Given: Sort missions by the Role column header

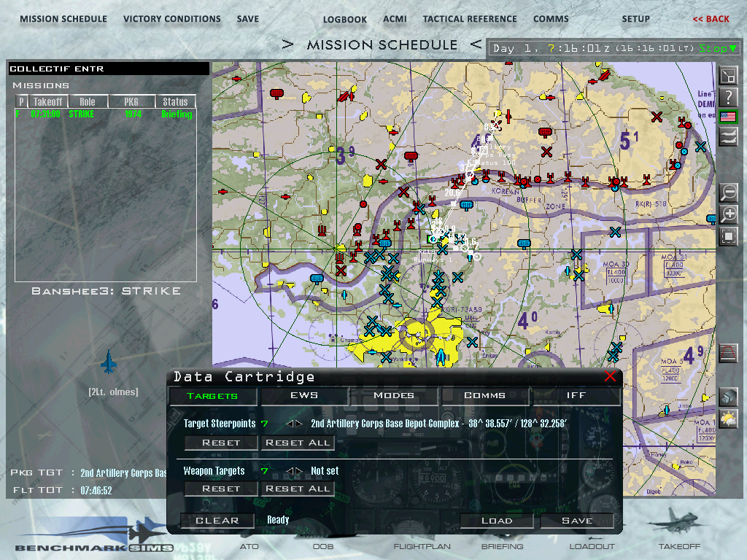Looking at the screenshot, I should tap(88, 101).
